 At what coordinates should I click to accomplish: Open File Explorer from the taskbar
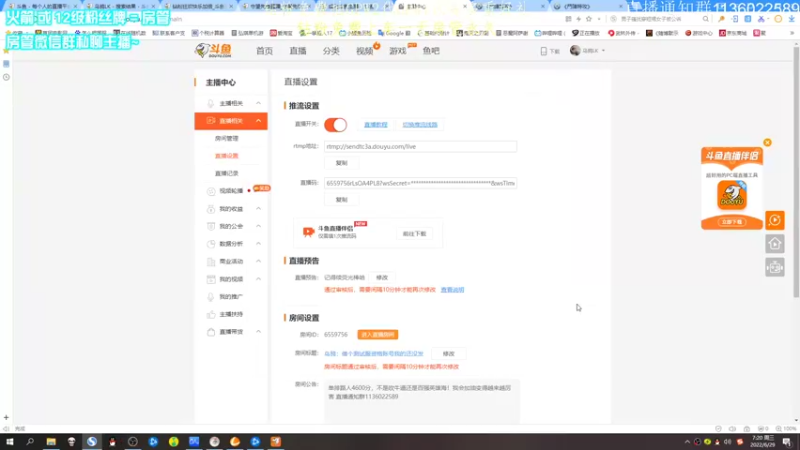[51, 441]
